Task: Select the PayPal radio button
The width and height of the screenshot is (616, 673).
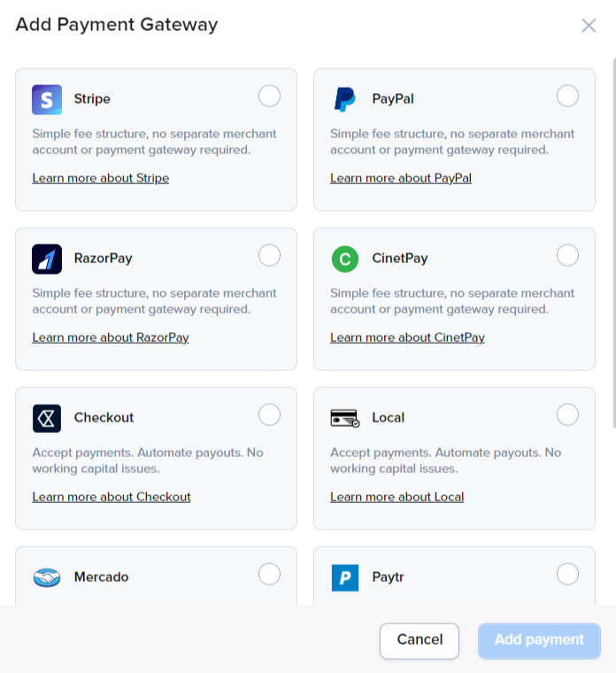Action: click(x=567, y=96)
